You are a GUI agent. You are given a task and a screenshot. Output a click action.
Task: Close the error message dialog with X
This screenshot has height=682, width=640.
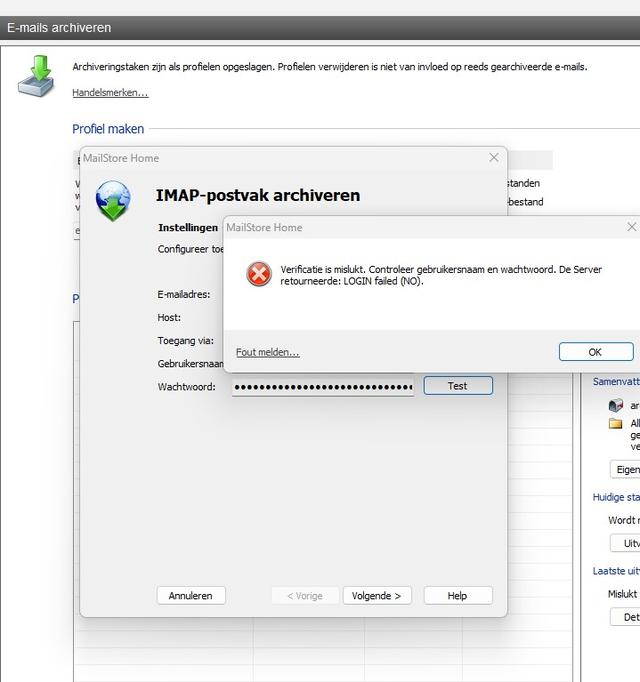pos(631,227)
